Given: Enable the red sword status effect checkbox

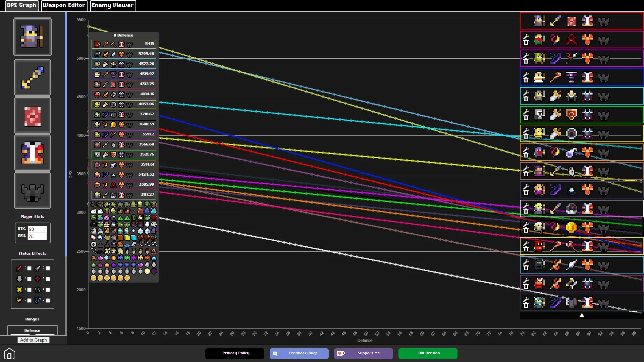Looking at the screenshot, I should (x=29, y=268).
